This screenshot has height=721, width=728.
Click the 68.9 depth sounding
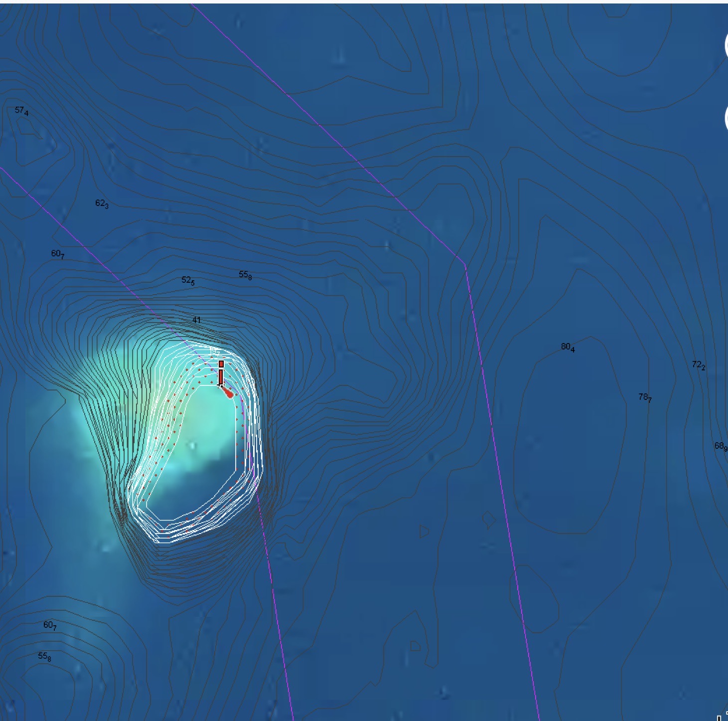click(720, 446)
